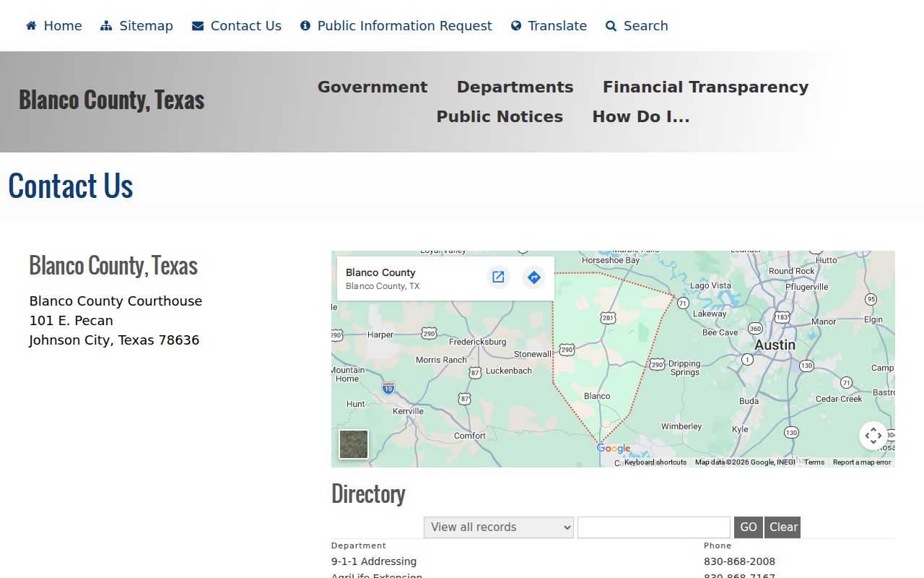Get directions to Blanco County icon
This screenshot has height=578, width=924.
tap(533, 277)
